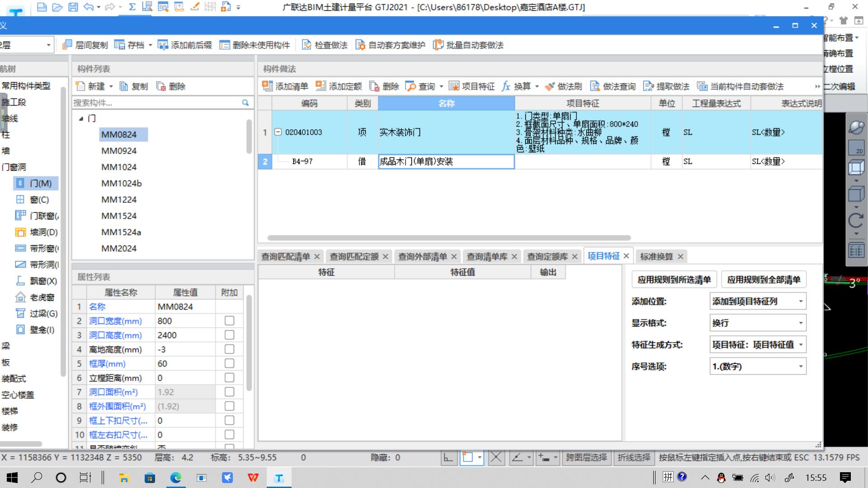
Task: Open the 序号选项 dropdown
Action: coord(758,366)
